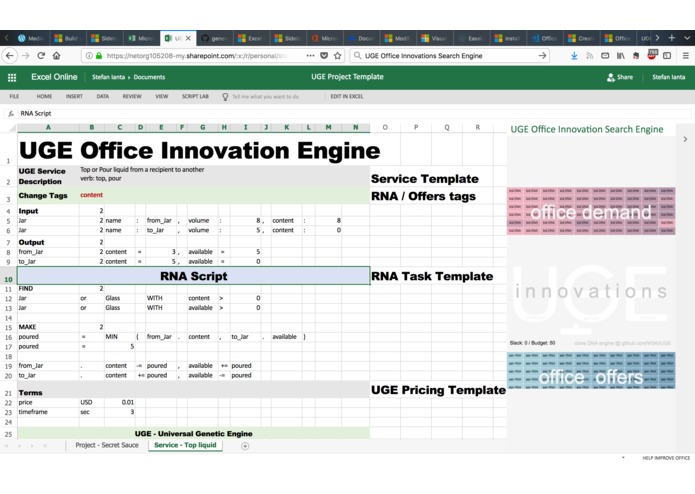
Task: Open the library bookshelf icon
Action: point(621,56)
